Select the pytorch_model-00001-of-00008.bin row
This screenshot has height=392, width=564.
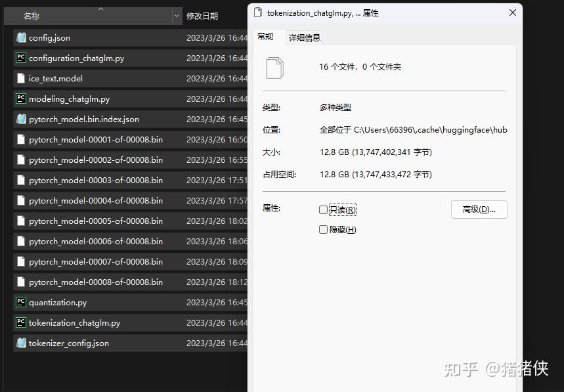pos(98,139)
